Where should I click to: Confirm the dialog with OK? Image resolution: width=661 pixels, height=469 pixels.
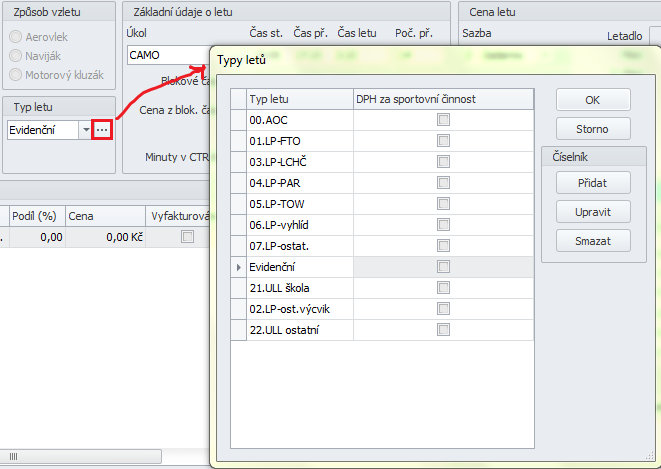[593, 100]
